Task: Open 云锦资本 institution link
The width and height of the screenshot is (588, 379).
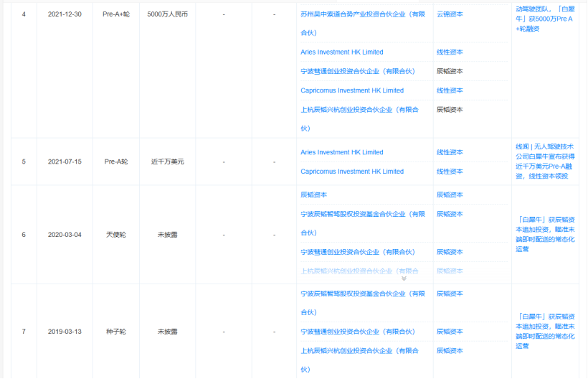Action: [450, 14]
